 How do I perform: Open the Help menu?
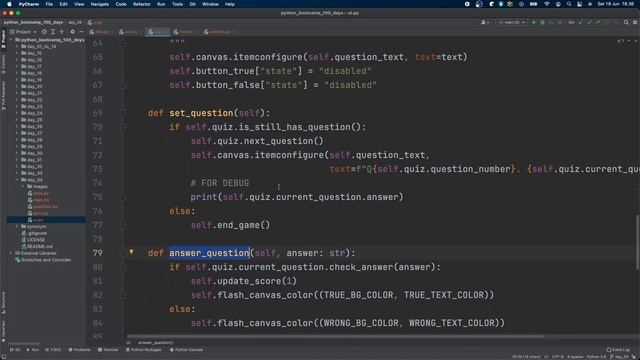click(x=230, y=4)
